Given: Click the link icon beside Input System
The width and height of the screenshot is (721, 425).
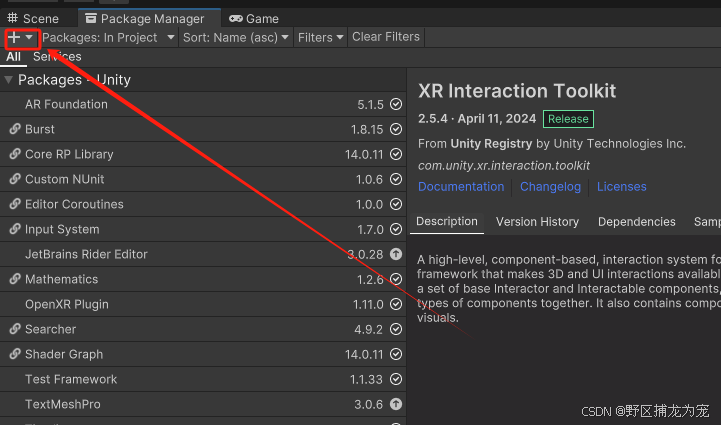Looking at the screenshot, I should pos(15,229).
